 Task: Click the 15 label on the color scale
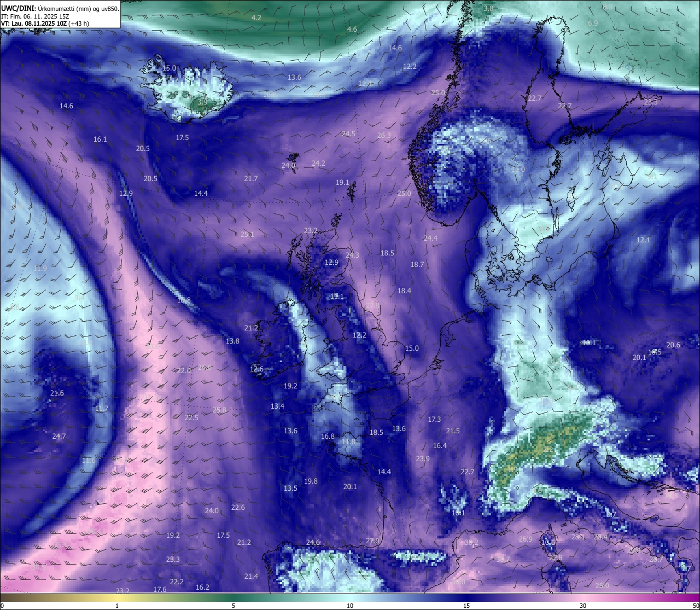(x=466, y=606)
